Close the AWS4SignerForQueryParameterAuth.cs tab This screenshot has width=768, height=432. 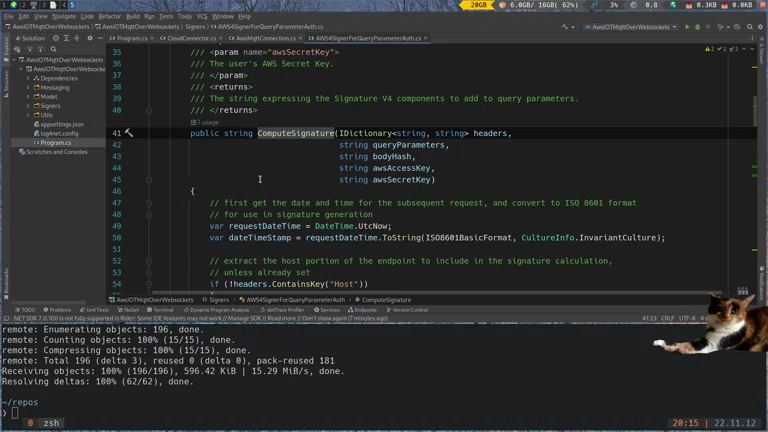(x=425, y=38)
